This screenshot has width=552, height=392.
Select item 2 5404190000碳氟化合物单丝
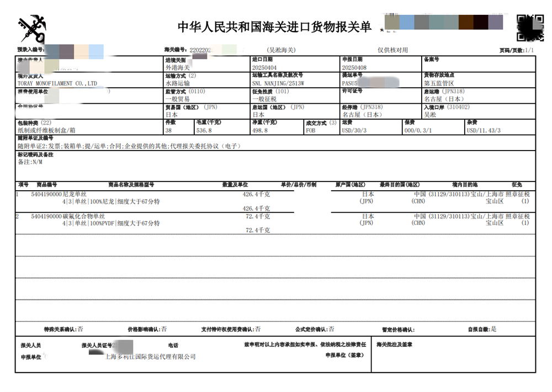(68, 216)
